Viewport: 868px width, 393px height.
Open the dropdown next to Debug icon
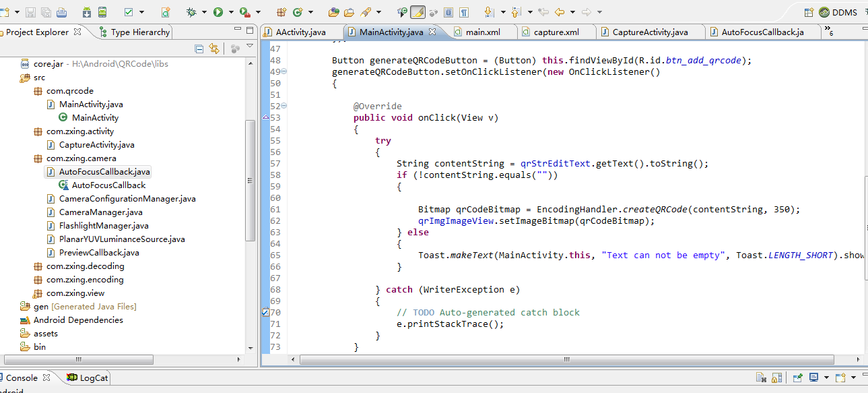pyautogui.click(x=204, y=12)
